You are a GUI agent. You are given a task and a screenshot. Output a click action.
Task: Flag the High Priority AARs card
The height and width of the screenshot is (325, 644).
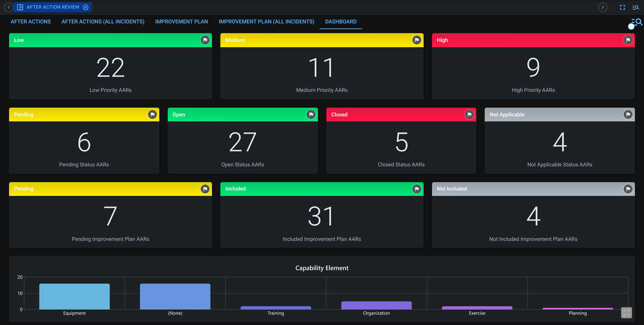628,40
